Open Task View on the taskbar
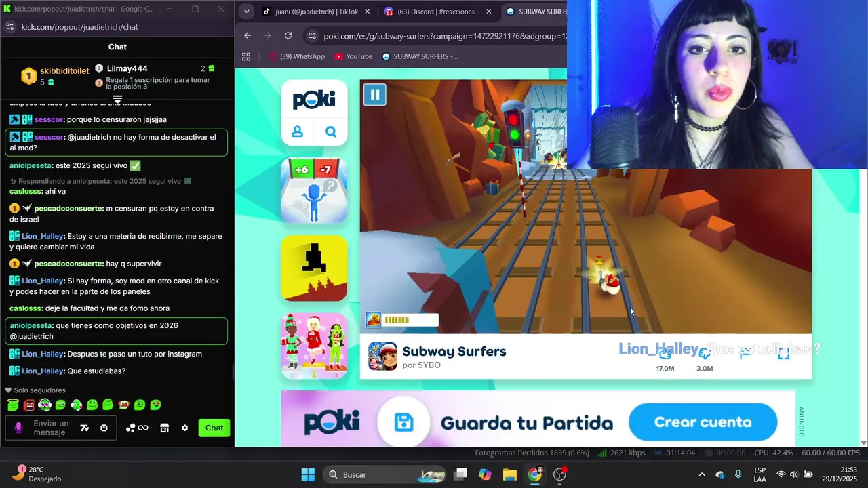 (x=460, y=474)
